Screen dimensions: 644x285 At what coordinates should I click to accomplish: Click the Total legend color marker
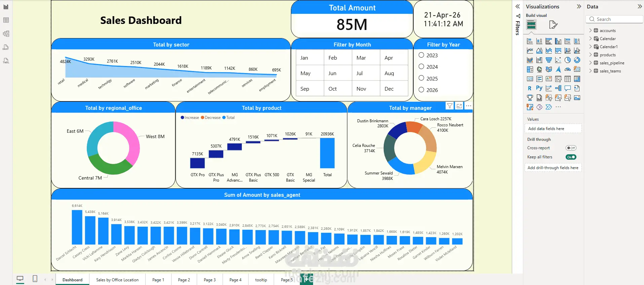pyautogui.click(x=224, y=118)
